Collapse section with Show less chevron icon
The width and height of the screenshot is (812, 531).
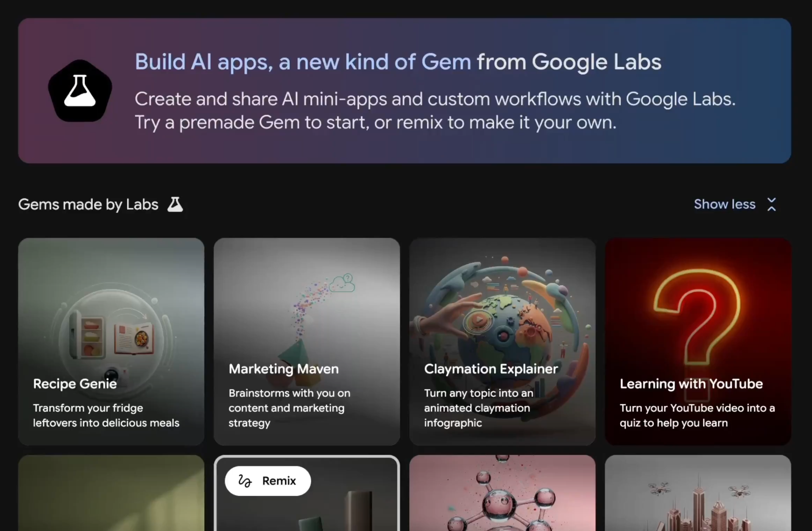(771, 204)
